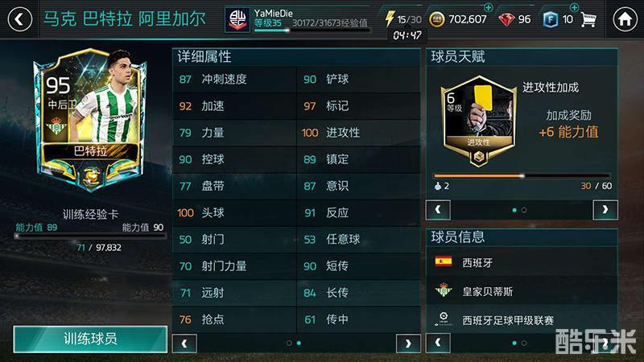
Task: Click the 训练球员 train player button
Action: pos(90,339)
